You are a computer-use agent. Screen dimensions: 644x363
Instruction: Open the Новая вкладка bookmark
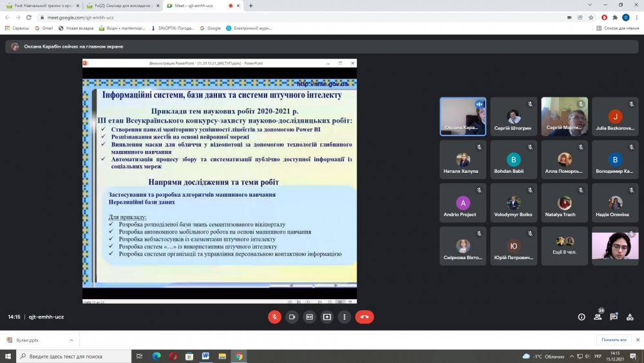pyautogui.click(x=76, y=28)
